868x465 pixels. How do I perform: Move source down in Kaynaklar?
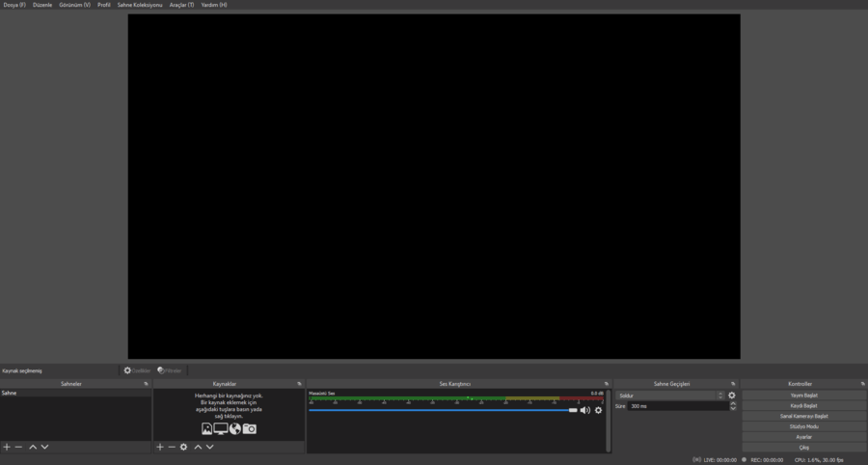coord(210,447)
